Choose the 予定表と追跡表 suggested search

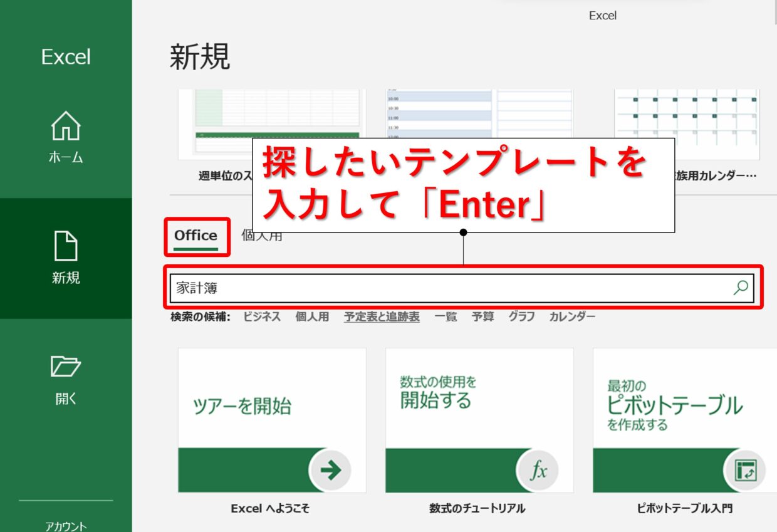coord(382,317)
